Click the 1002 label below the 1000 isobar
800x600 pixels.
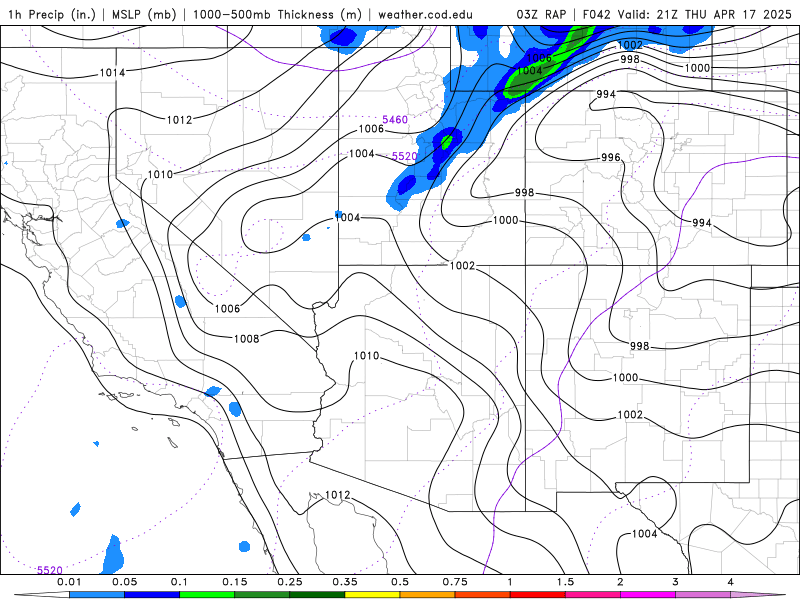630,415
